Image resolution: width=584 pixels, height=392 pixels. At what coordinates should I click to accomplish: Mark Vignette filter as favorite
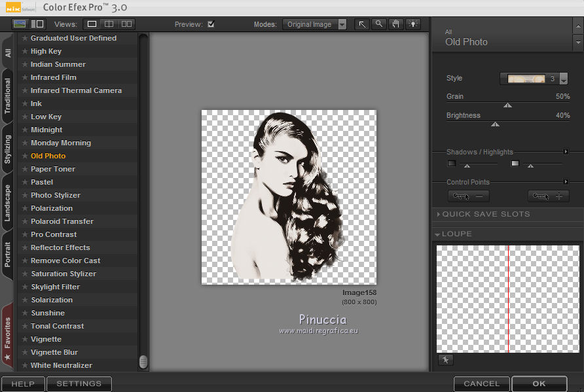coord(25,339)
